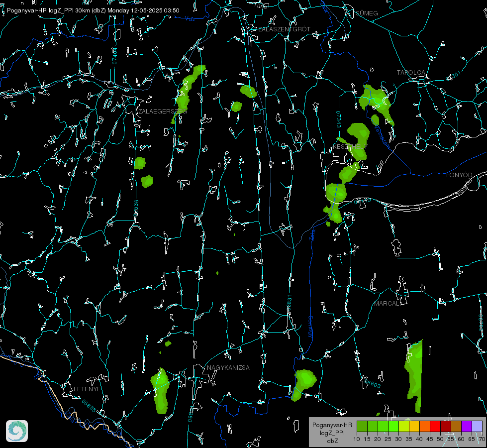Click the NAGYKANIZSA city label
487x448 pixels.
click(228, 367)
